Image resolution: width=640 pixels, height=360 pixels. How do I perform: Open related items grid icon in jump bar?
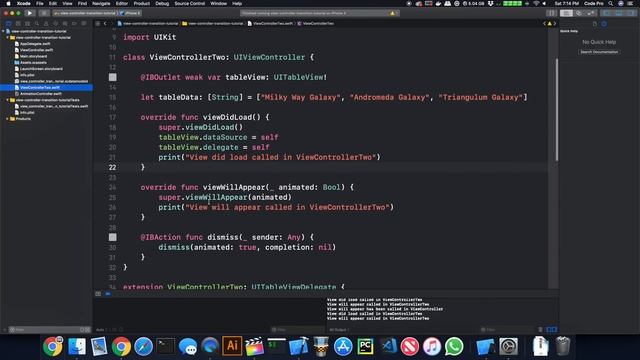98,24
